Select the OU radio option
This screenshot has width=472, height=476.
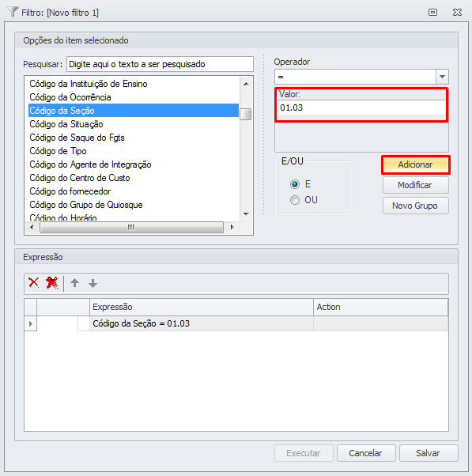click(x=294, y=200)
